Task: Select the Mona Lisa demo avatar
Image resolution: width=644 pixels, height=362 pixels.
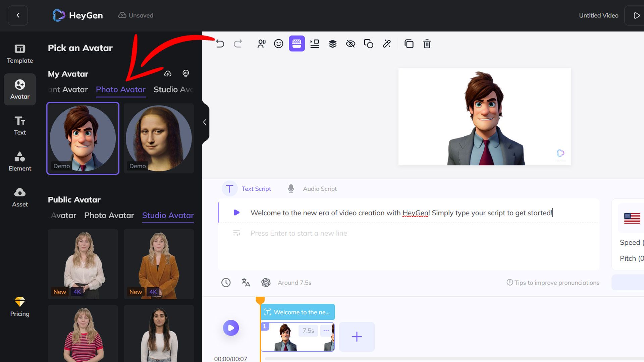Action: (159, 138)
